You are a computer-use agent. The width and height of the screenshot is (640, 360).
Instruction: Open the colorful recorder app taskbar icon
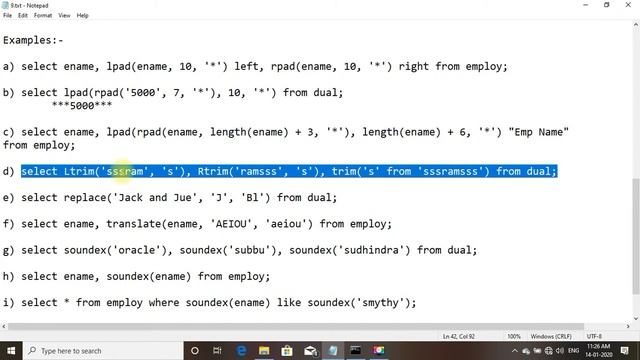(x=378, y=351)
